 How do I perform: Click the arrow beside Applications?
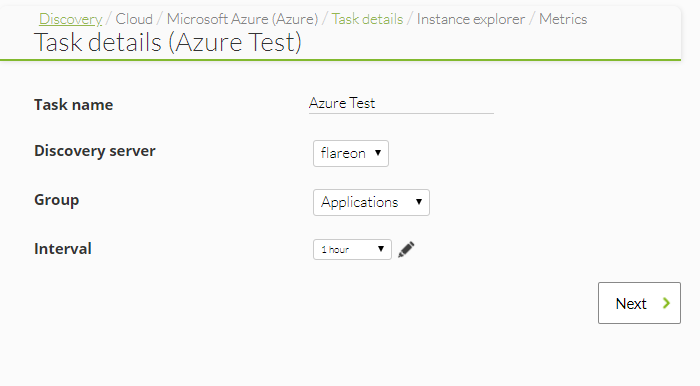coord(419,202)
